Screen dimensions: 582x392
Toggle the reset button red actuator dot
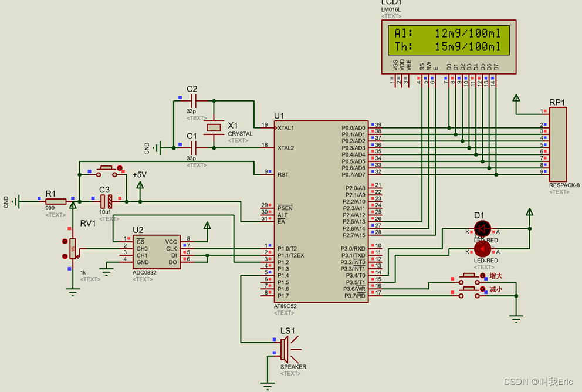(x=120, y=168)
